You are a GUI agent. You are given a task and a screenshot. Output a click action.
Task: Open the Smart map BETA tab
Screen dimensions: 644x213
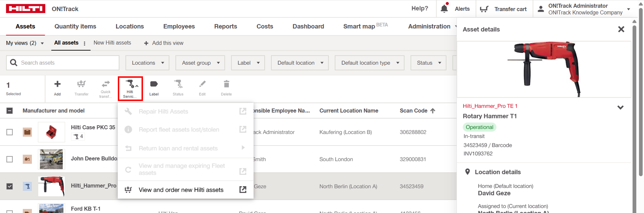[365, 26]
